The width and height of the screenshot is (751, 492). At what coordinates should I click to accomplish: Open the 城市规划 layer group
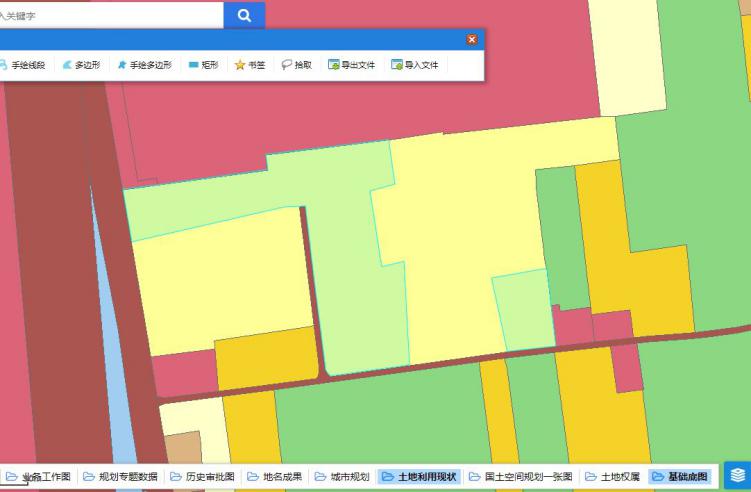pos(342,477)
